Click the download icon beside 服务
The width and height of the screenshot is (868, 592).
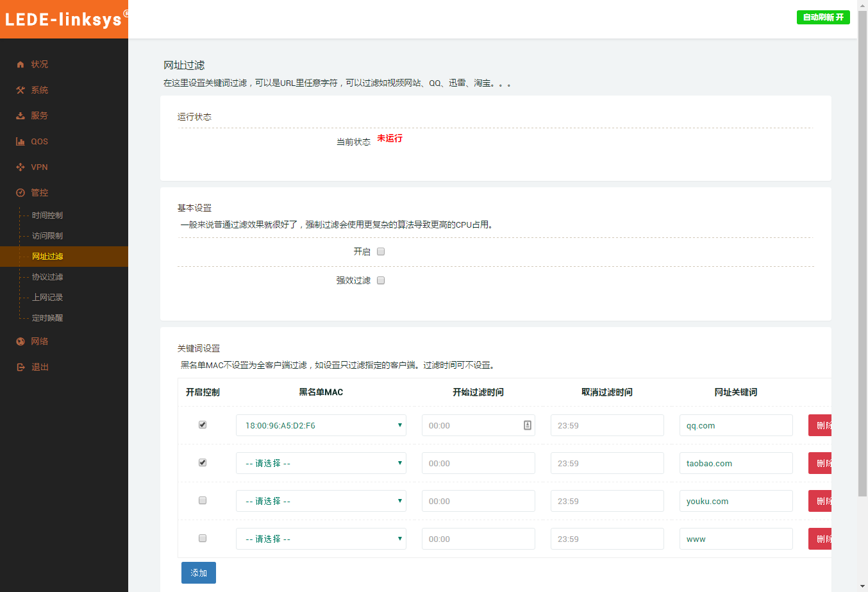[21, 115]
